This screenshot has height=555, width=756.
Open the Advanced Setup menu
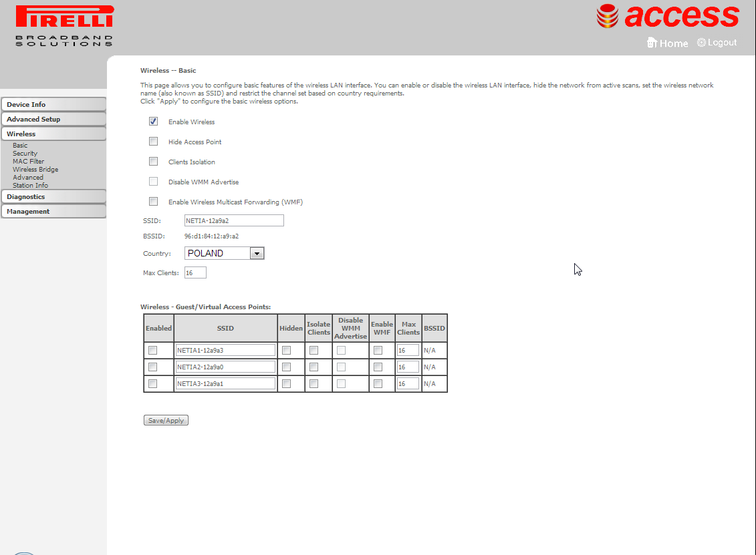pos(53,119)
